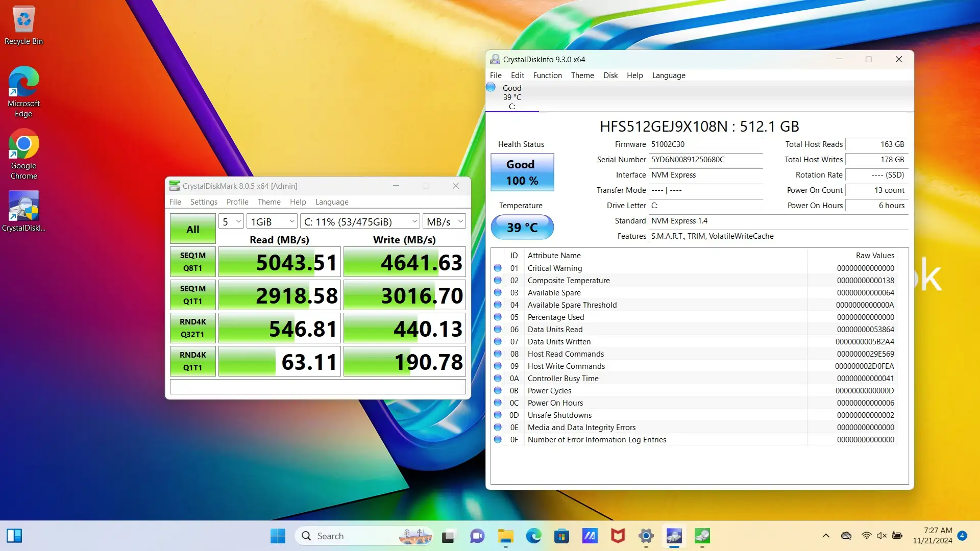
Task: Click the status icon for Unsafe Shutdowns
Action: click(x=498, y=415)
